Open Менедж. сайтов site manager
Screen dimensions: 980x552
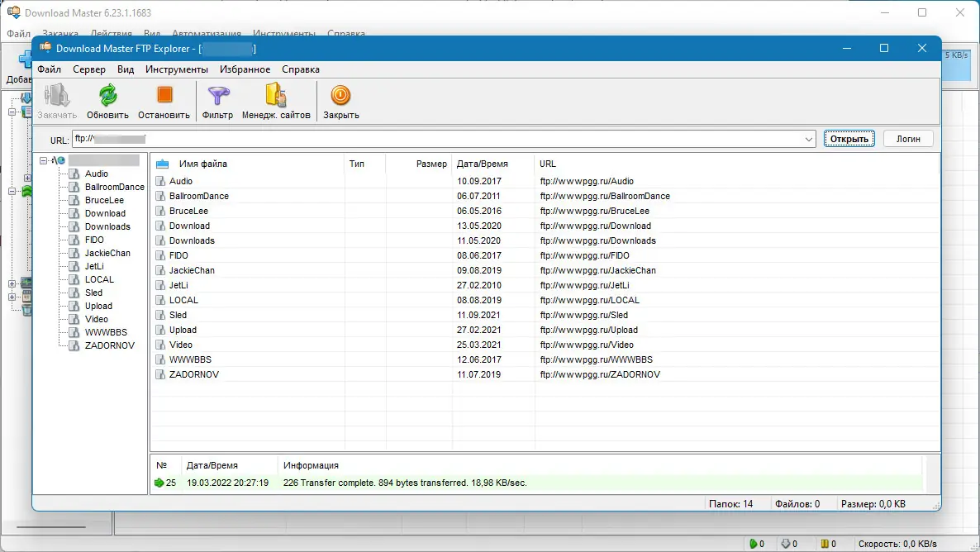(276, 95)
